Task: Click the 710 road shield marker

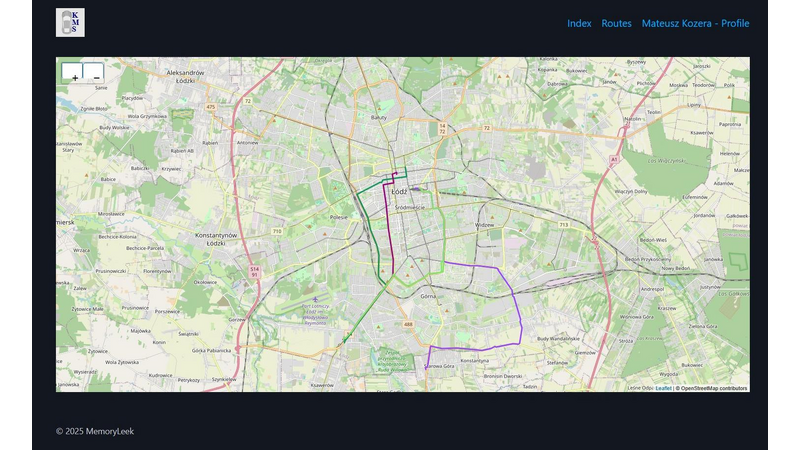Action: coord(277,231)
